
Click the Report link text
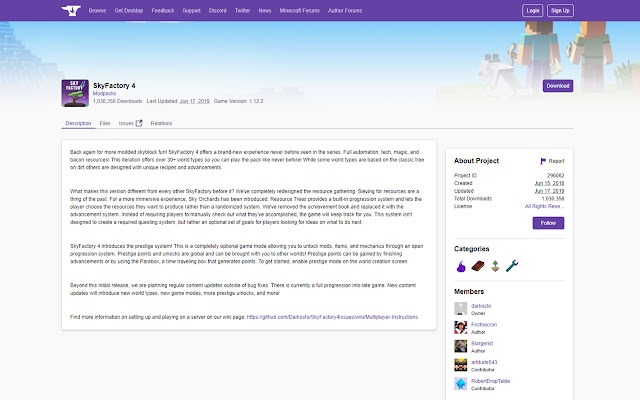[x=556, y=161]
